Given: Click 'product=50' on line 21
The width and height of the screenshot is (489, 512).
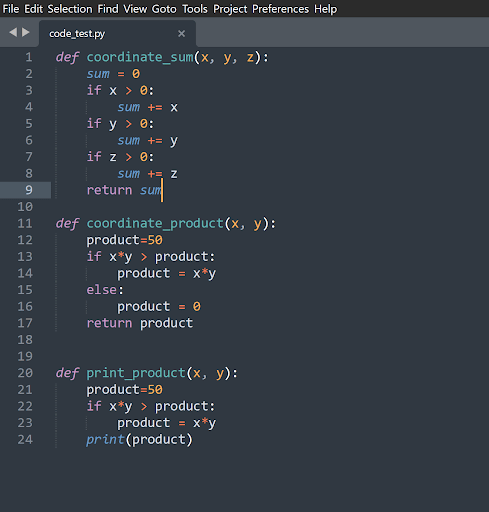Looking at the screenshot, I should (x=125, y=390).
